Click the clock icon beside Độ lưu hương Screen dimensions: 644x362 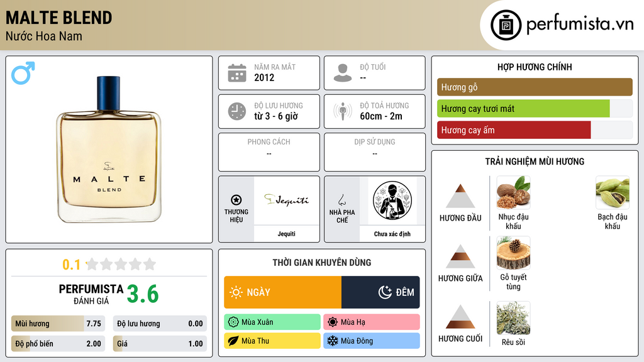[x=237, y=111]
